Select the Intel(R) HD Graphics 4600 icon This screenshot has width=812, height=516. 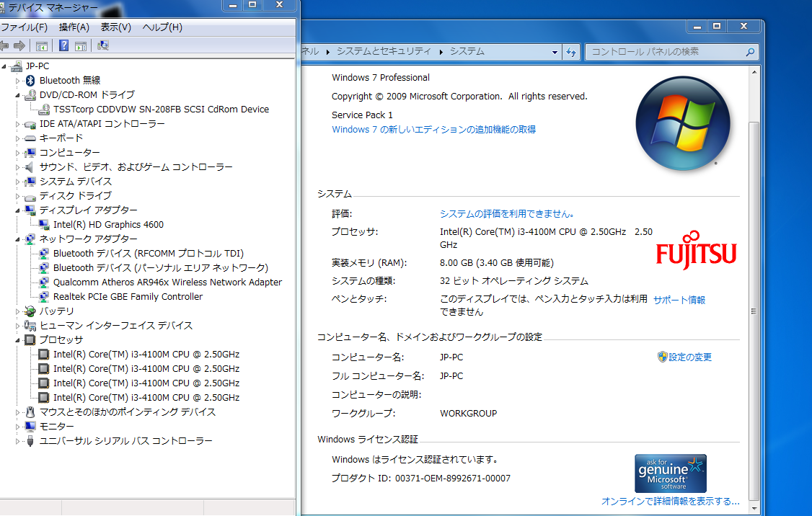point(44,225)
